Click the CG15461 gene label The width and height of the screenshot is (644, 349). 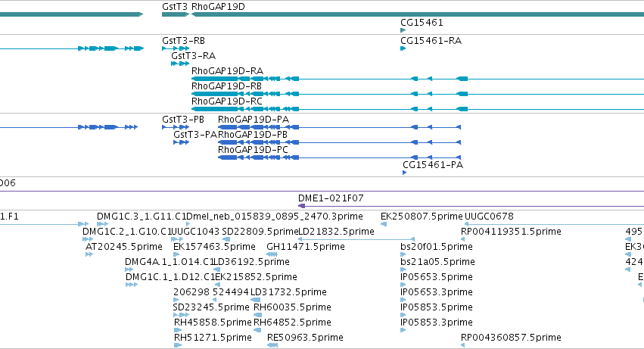[x=422, y=23]
